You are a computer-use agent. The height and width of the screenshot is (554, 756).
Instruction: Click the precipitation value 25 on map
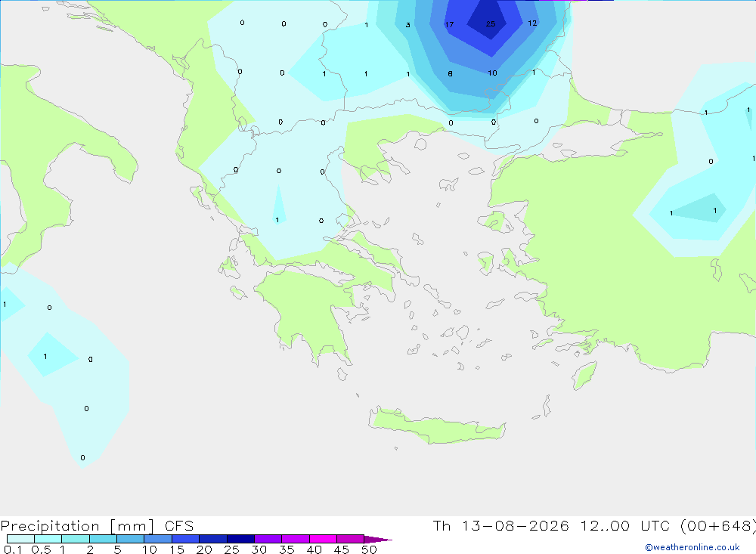491,23
